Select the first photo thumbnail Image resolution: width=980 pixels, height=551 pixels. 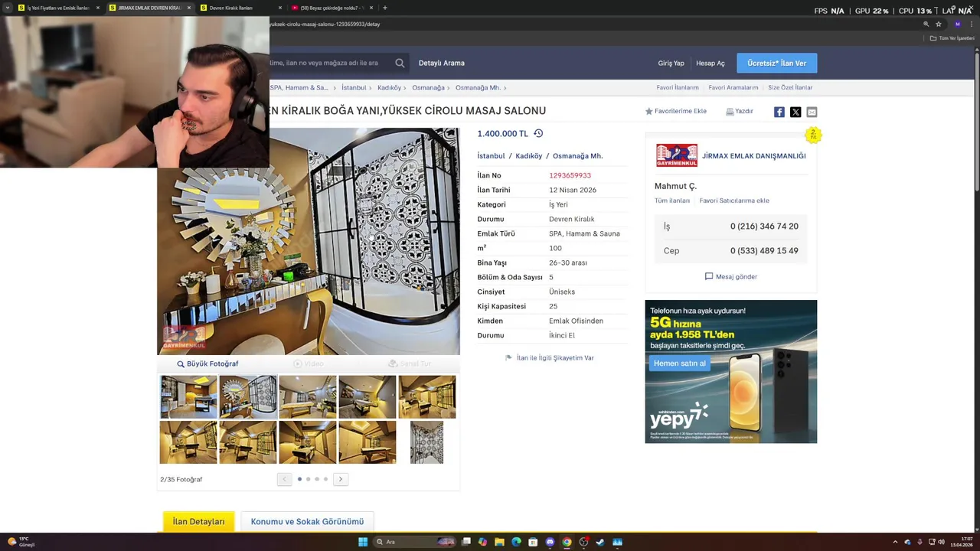(x=188, y=396)
